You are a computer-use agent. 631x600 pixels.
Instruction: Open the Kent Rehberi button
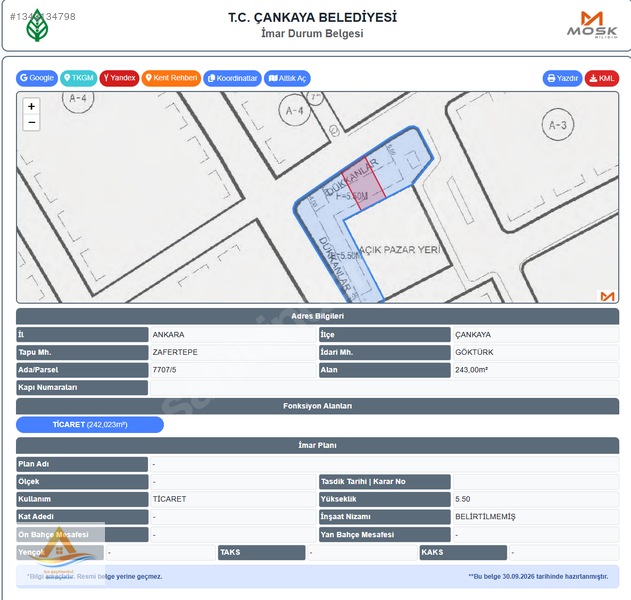(x=171, y=78)
